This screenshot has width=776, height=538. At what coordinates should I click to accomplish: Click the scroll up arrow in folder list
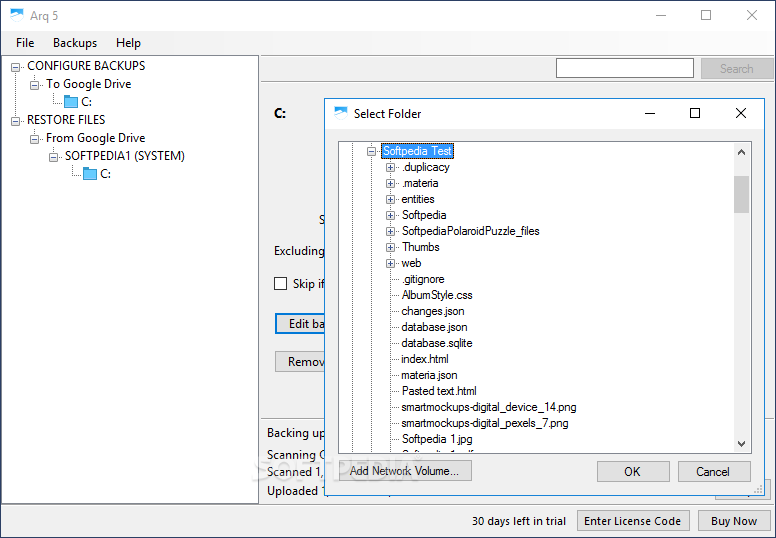[741, 152]
